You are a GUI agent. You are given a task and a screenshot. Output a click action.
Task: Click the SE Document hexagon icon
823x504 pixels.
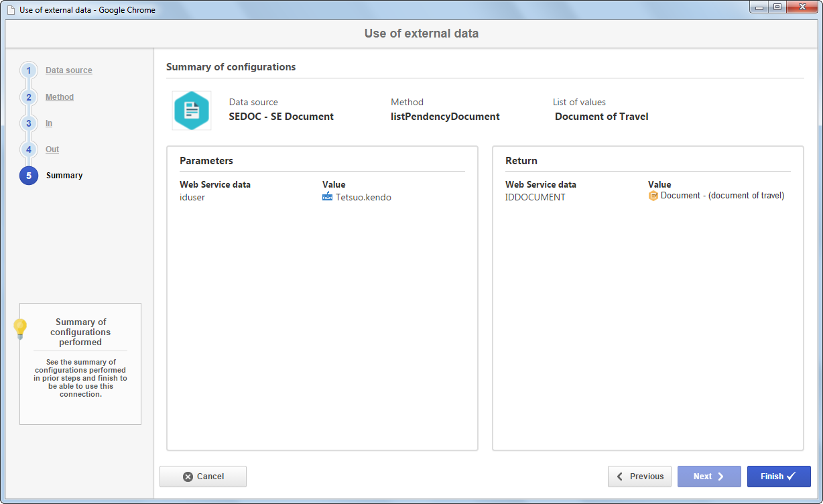(192, 111)
